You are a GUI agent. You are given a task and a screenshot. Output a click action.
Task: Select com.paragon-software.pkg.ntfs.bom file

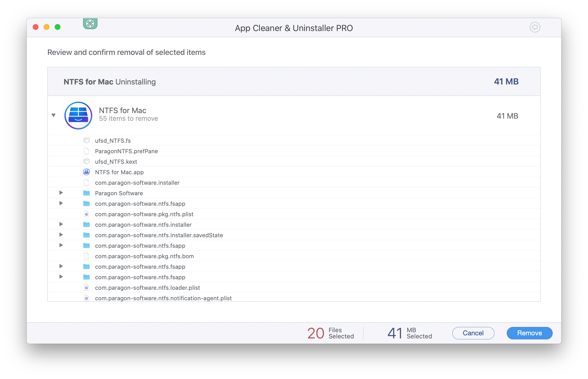coord(145,256)
